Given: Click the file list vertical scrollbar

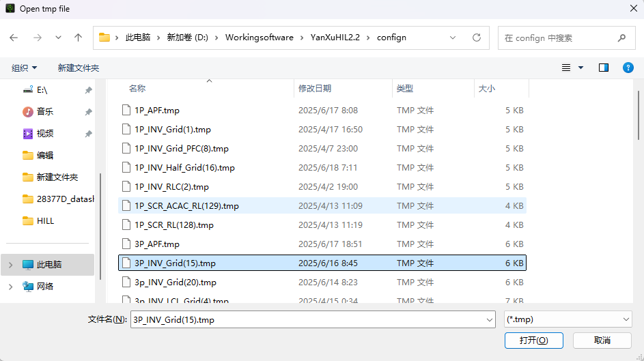Looking at the screenshot, I should pyautogui.click(x=639, y=115).
